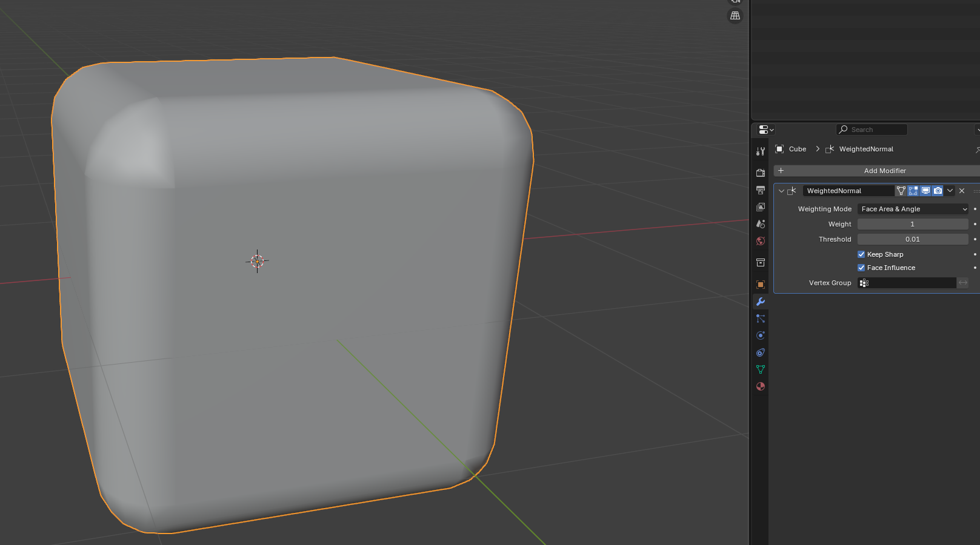Switch to the World properties tab
Image resolution: width=980 pixels, height=545 pixels.
(x=761, y=241)
